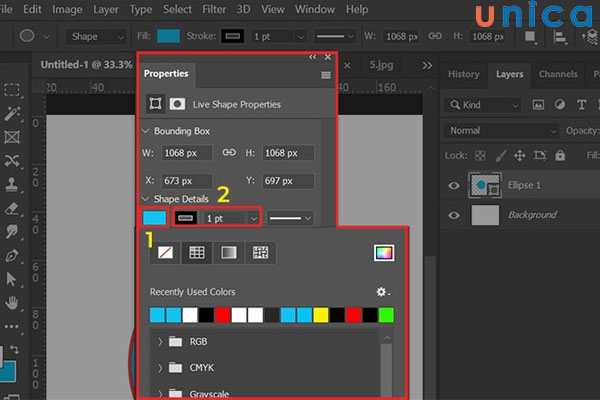Filter layers by pixel layer icon

point(538,105)
